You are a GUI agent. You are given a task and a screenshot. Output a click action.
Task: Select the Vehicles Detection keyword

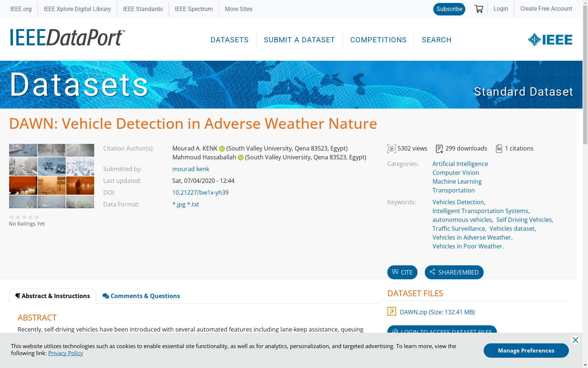tap(458, 202)
